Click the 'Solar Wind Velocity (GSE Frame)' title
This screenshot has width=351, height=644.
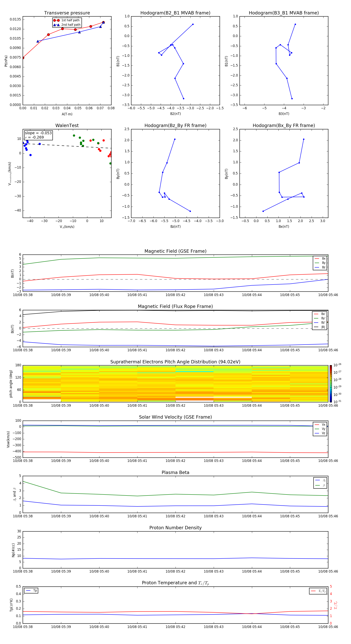175,417
